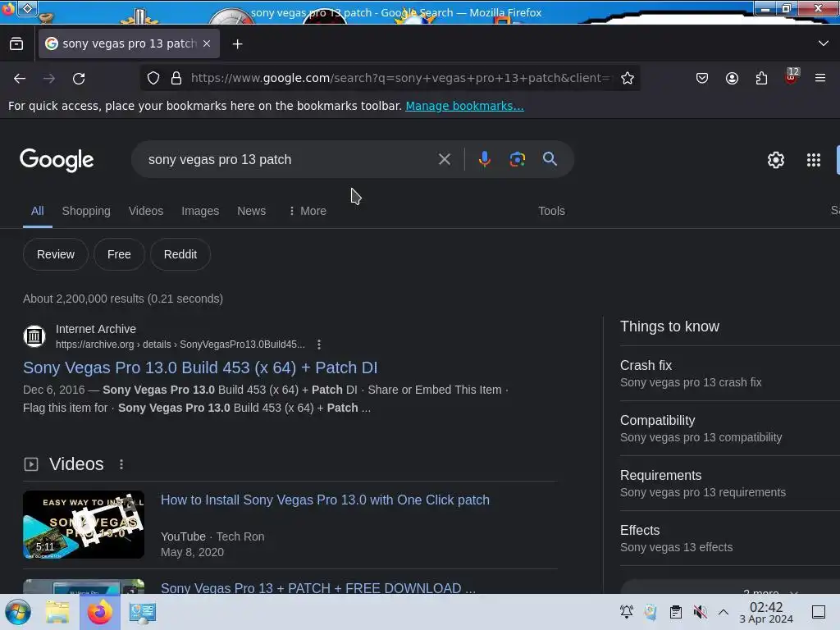Open the system settings taskbar app
840x630 pixels.
tap(143, 612)
